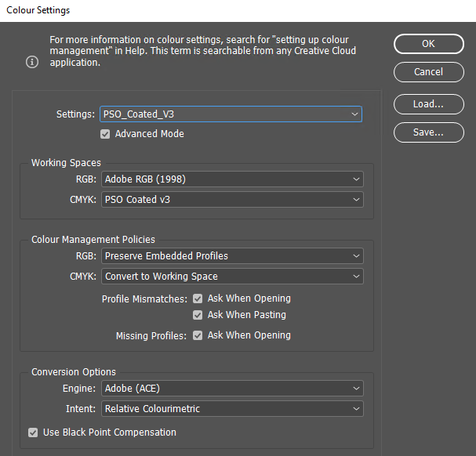Expand the RGB working space dropdown
476x456 pixels.
point(232,179)
